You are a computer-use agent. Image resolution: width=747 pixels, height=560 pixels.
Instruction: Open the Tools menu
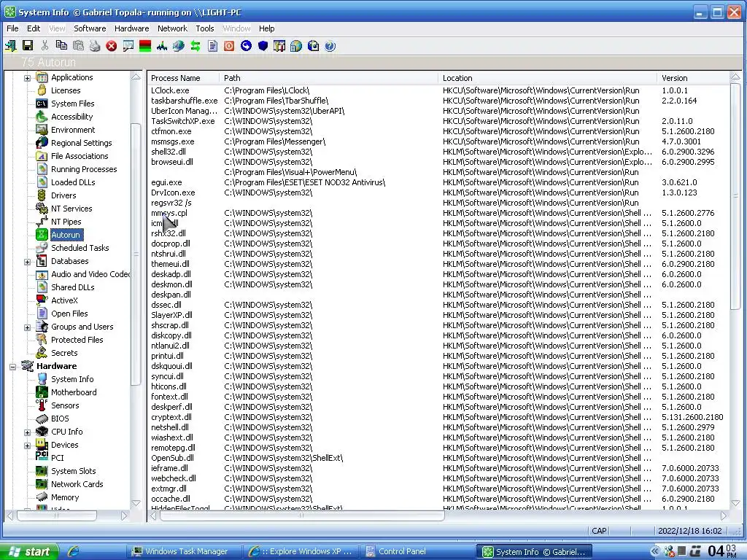[205, 28]
